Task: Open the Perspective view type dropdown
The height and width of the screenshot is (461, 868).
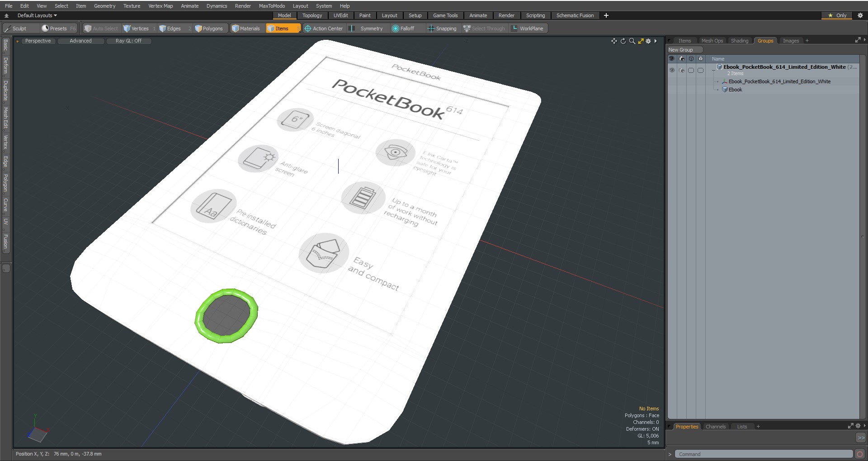Action: click(38, 41)
